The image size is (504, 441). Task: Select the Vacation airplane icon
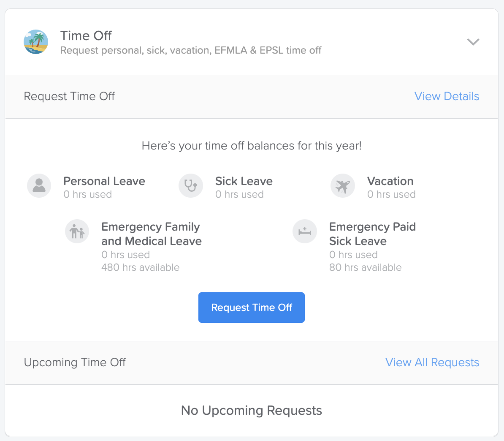click(343, 185)
